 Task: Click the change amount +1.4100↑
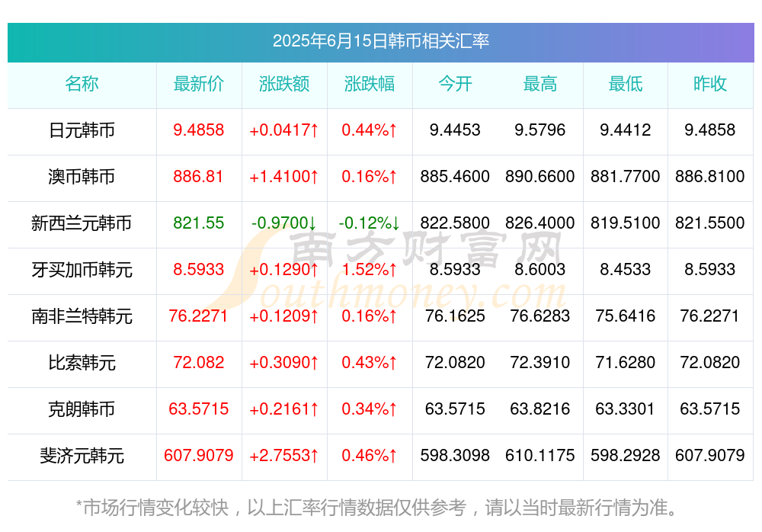coord(284,176)
